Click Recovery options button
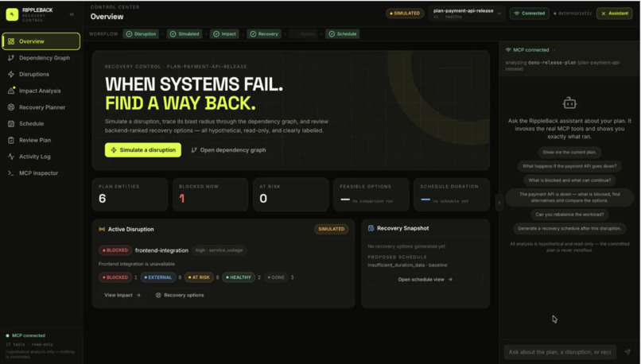The height and width of the screenshot is (364, 641). pyautogui.click(x=180, y=295)
